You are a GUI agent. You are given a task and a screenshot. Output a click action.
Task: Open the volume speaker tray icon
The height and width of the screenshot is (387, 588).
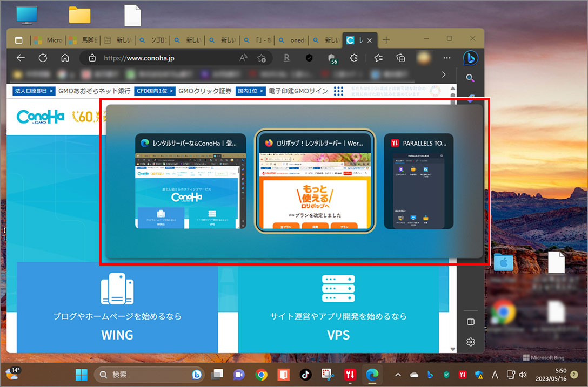[x=523, y=374]
